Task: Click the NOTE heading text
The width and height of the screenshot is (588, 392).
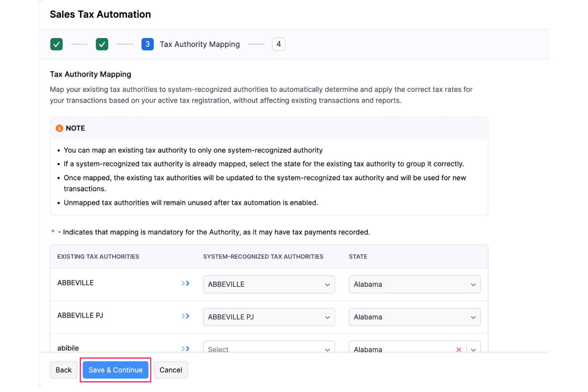Action: (75, 128)
